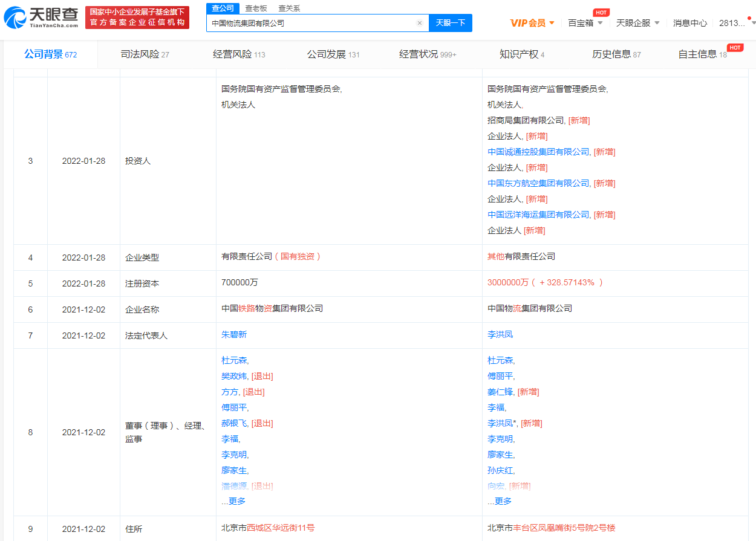Select the 查关系 search tab
The image size is (756, 541).
point(289,8)
